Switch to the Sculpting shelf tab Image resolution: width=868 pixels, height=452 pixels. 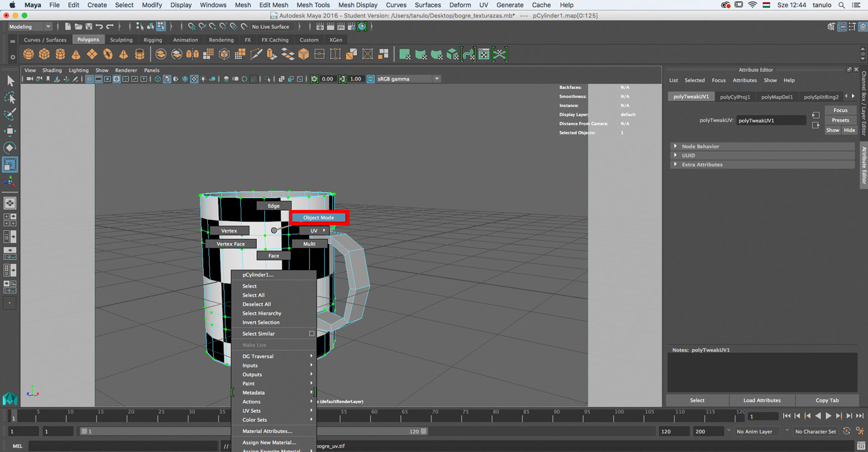pos(121,40)
